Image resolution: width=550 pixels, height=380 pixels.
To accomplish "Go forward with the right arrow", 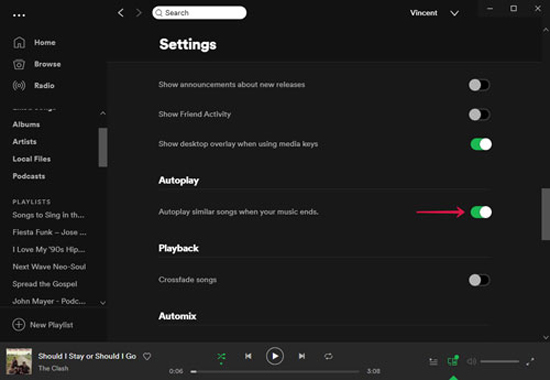I will coord(139,13).
